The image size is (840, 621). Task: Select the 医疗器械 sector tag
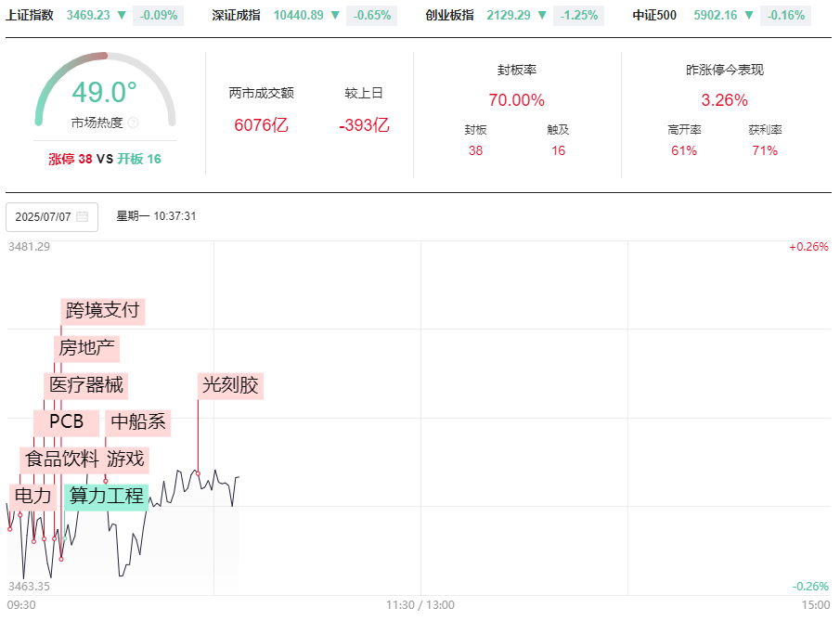pos(85,385)
